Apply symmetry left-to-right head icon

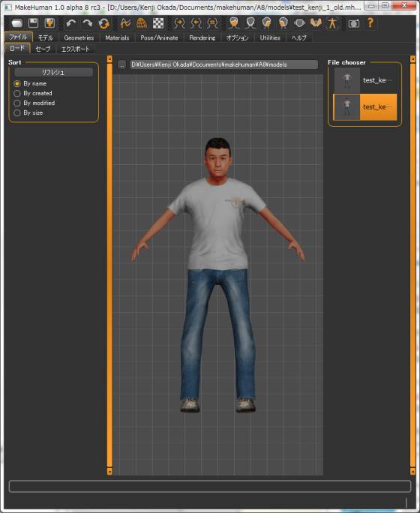(196, 23)
